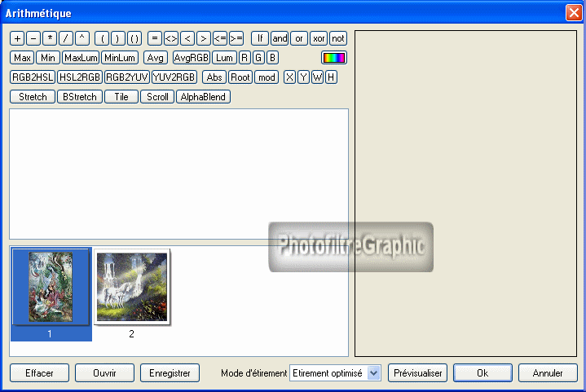Insert the AvgRGB function
The image size is (586, 392).
click(192, 58)
